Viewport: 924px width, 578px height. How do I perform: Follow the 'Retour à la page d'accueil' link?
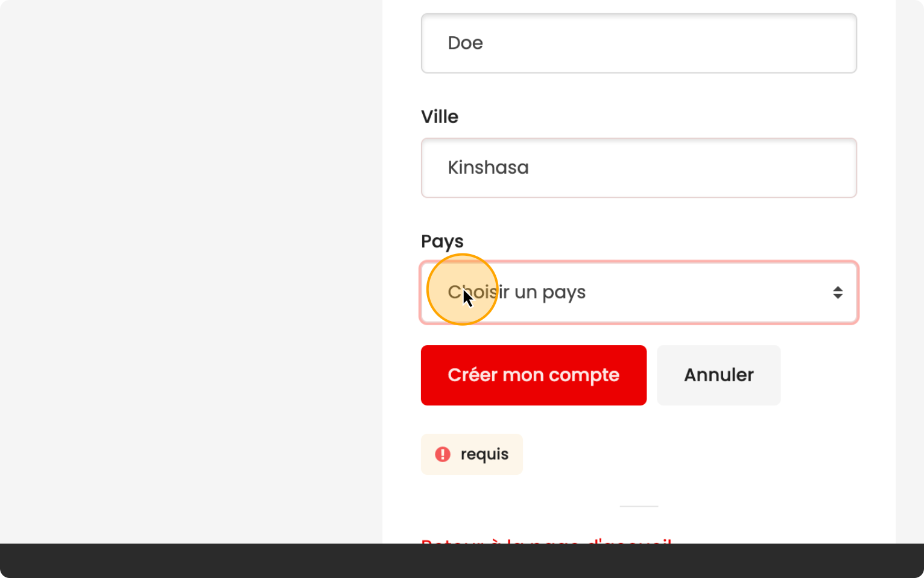coord(546,541)
